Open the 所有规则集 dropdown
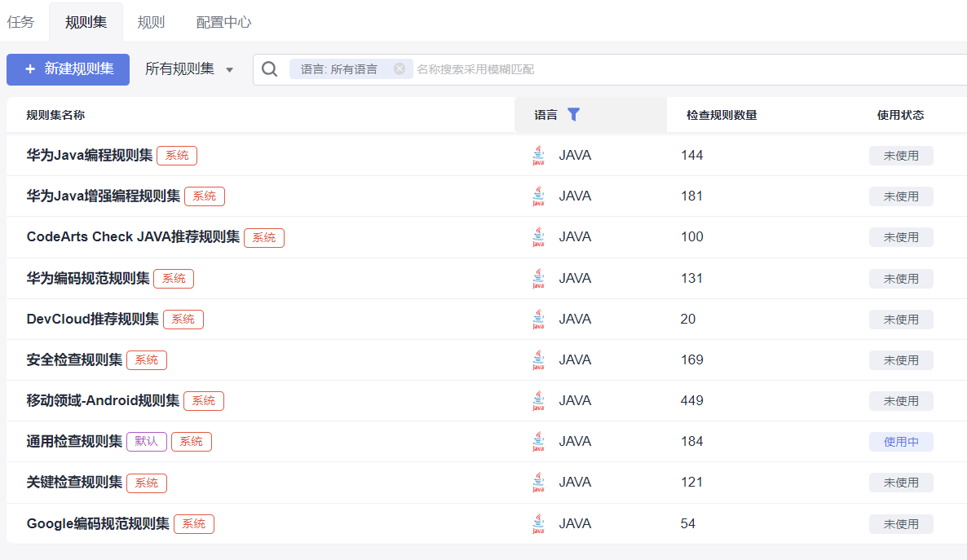This screenshot has height=560, width=967. coord(189,69)
